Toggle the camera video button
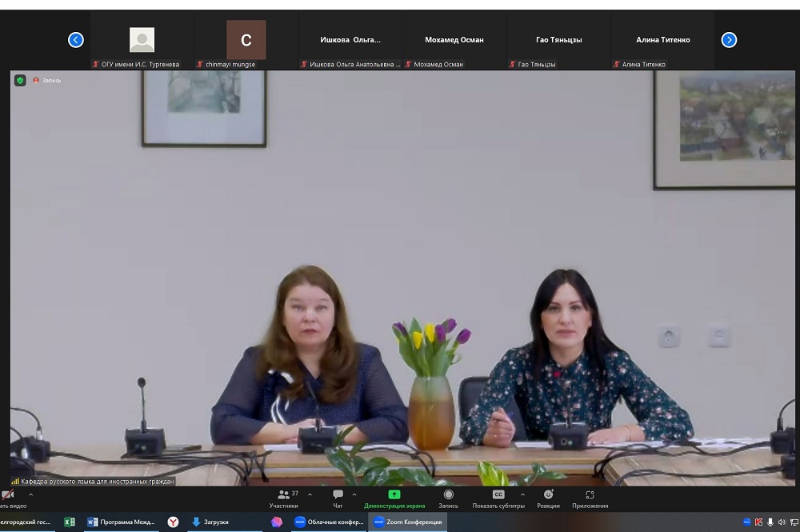Image resolution: width=800 pixels, height=532 pixels. [8, 498]
